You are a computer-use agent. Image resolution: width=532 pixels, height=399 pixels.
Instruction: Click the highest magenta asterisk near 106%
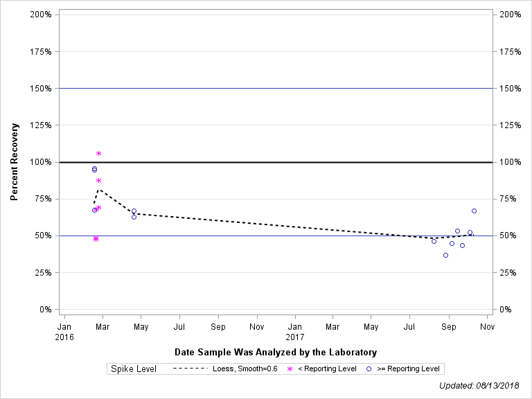pyautogui.click(x=99, y=153)
